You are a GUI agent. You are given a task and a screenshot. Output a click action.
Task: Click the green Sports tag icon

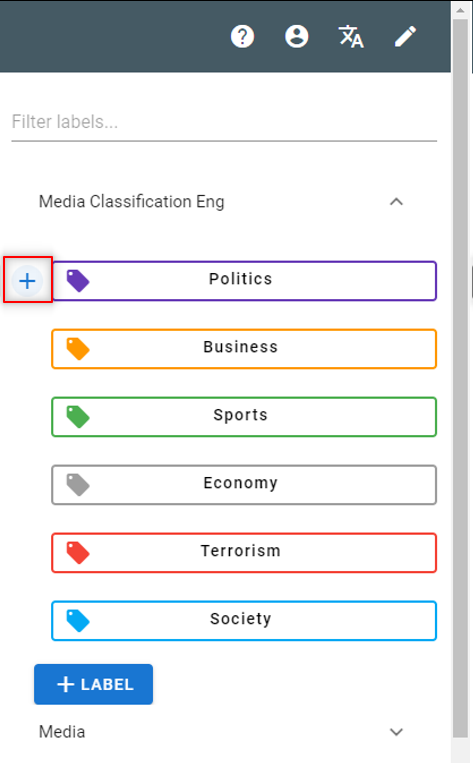click(78, 417)
